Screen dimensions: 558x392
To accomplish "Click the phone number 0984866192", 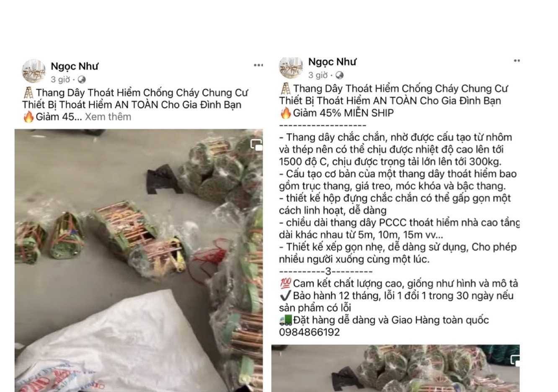I will click(310, 332).
